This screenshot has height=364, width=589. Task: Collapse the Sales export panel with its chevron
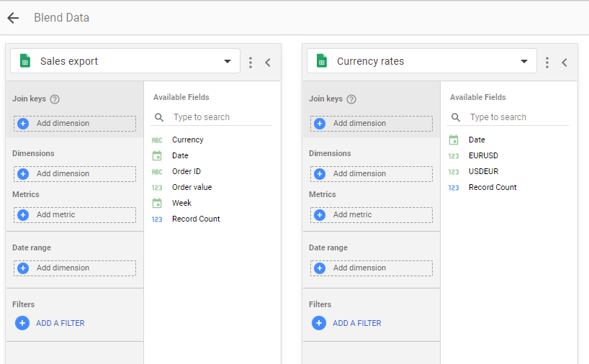[268, 63]
